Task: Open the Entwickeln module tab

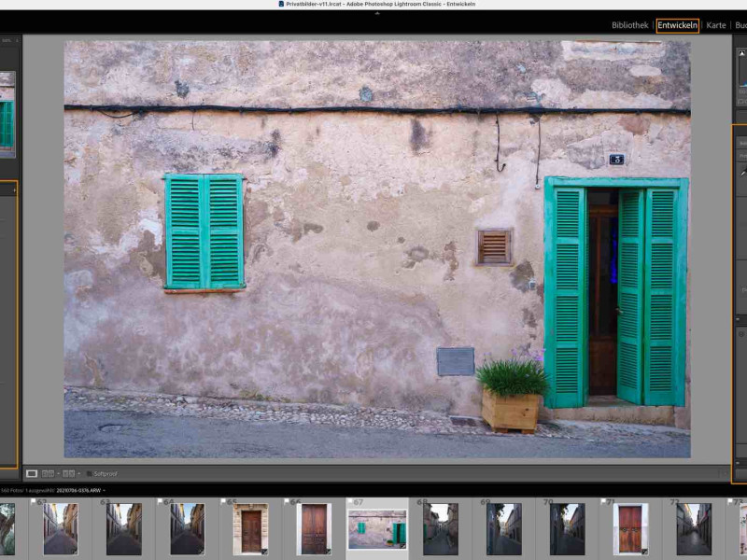Action: click(677, 25)
